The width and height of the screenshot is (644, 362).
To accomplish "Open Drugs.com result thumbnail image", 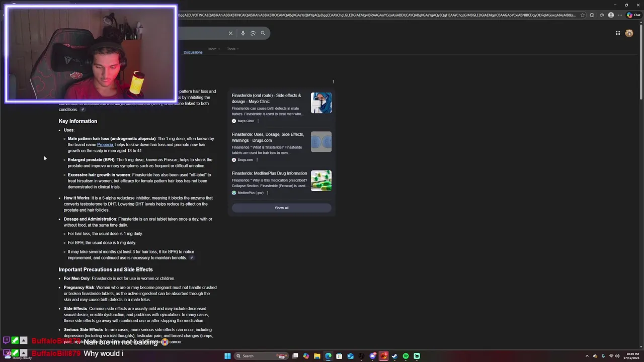I will coord(321,142).
